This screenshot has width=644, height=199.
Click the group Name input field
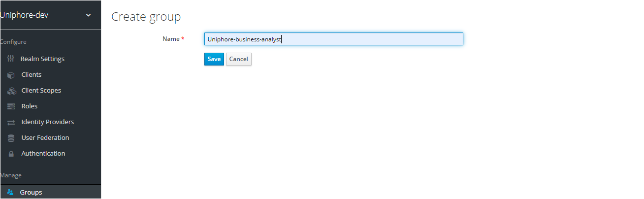pyautogui.click(x=334, y=39)
